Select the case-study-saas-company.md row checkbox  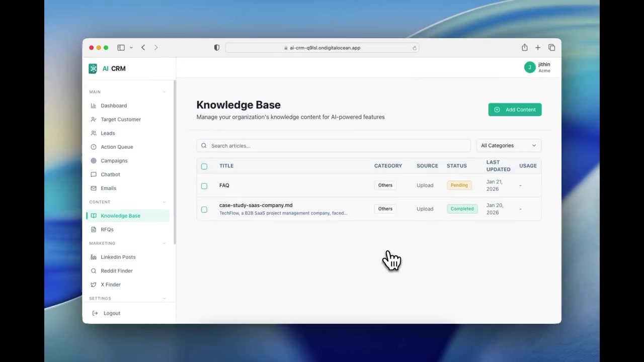tap(204, 210)
